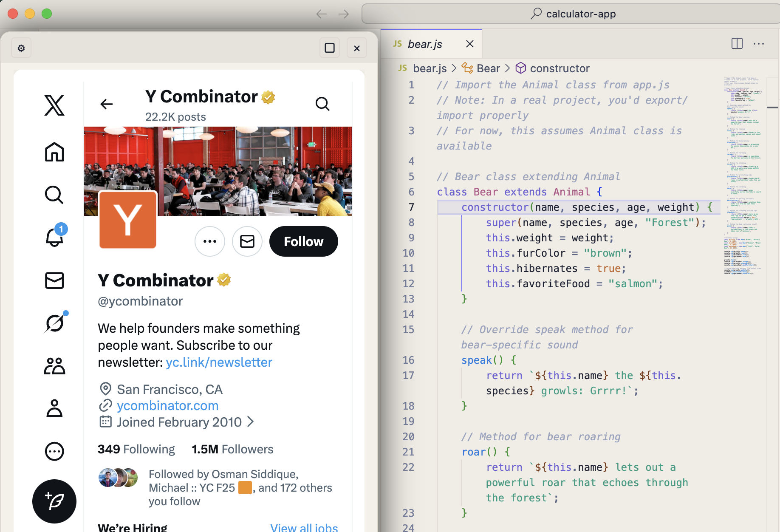Open Messages envelope in sidebar
Screen dimensions: 780x532
click(x=54, y=280)
